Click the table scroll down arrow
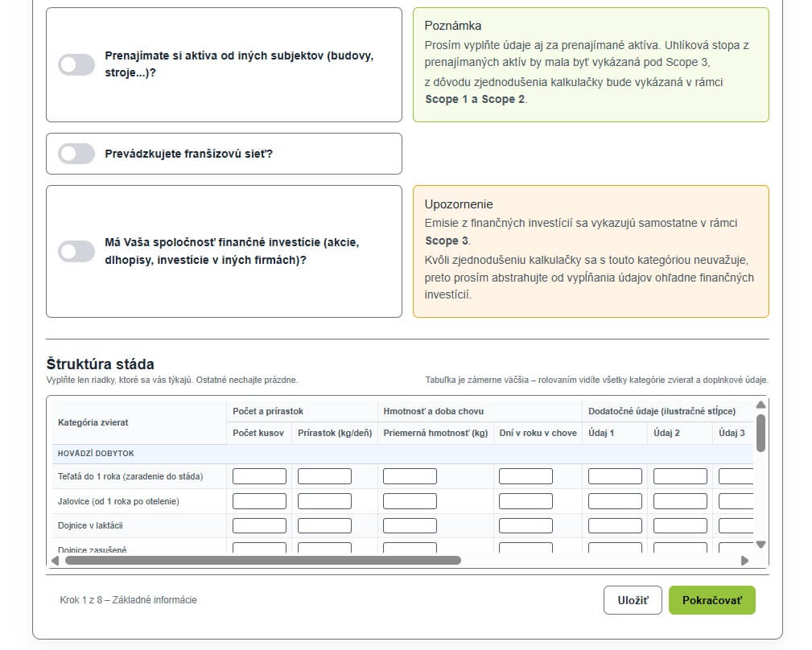 (760, 545)
